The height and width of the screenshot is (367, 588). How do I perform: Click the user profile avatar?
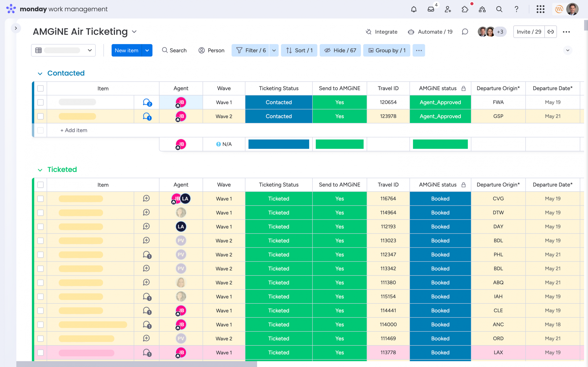(572, 9)
